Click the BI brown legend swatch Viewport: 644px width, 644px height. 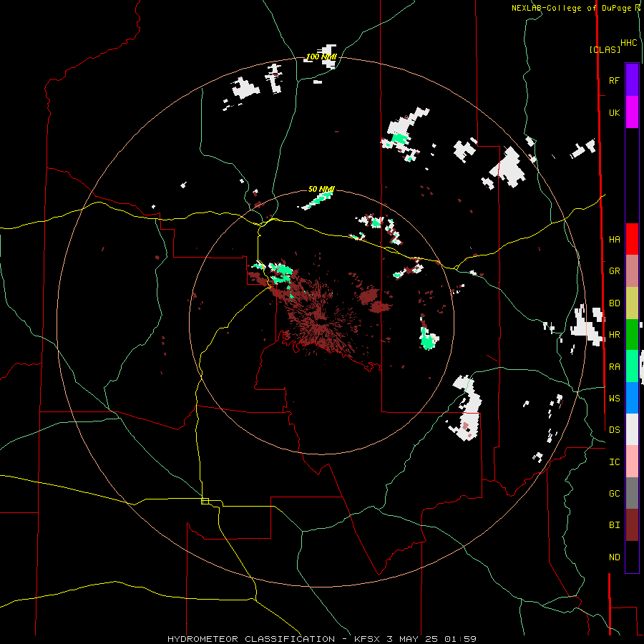632,525
